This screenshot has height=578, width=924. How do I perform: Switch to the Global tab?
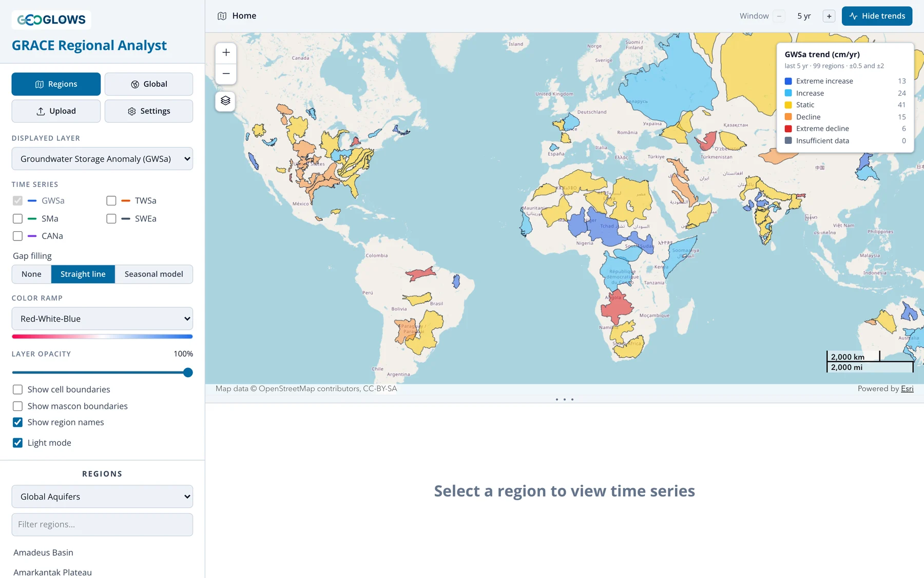click(149, 84)
